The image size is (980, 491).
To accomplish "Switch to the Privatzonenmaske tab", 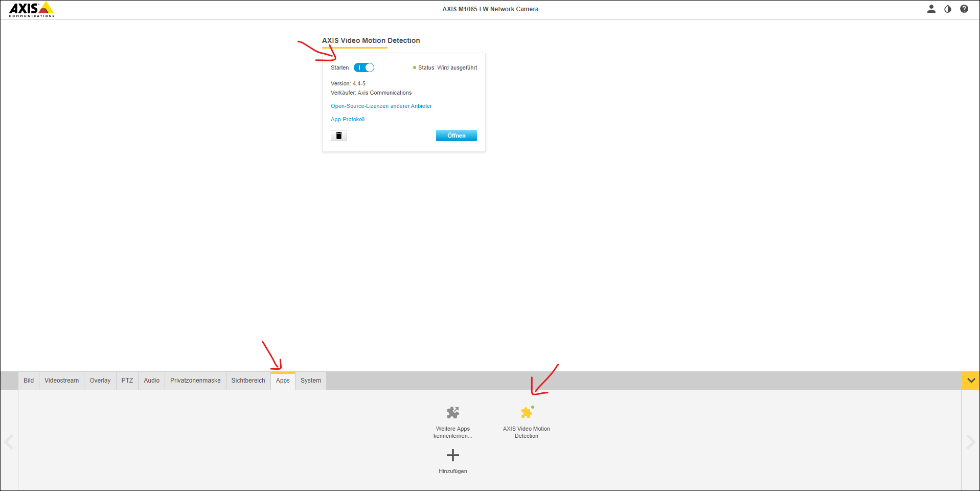I will pos(195,381).
